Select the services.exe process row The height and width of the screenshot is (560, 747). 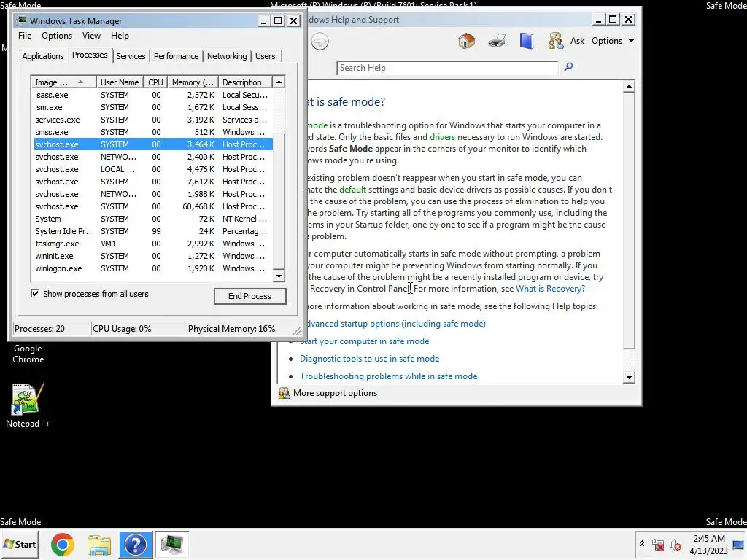click(x=152, y=120)
